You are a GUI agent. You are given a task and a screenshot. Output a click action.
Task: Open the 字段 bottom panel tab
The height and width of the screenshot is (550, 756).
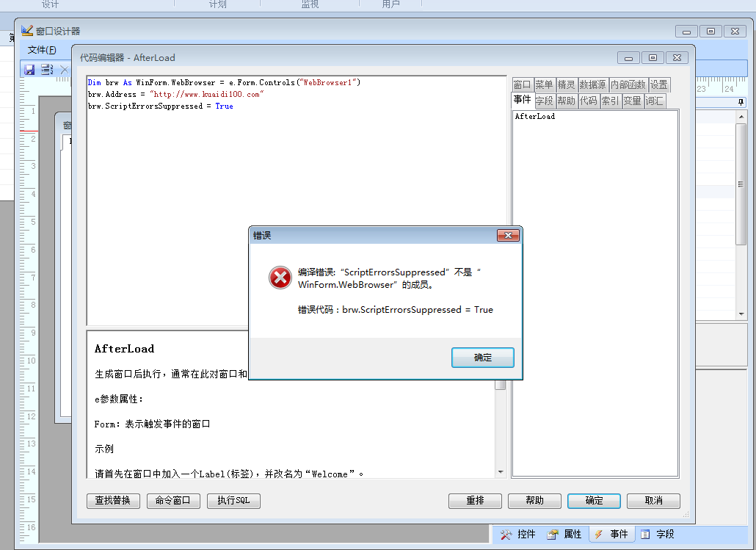point(658,534)
